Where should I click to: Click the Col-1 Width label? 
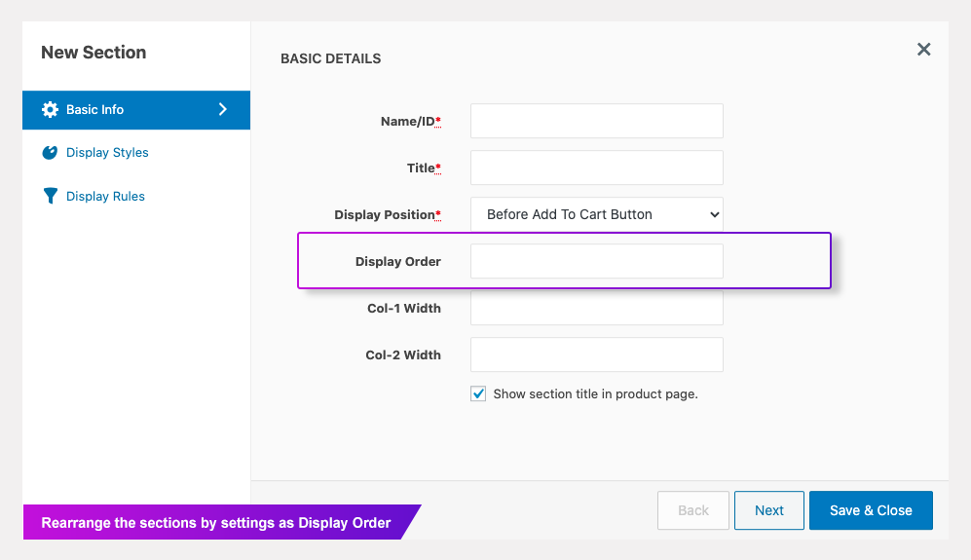(x=404, y=309)
